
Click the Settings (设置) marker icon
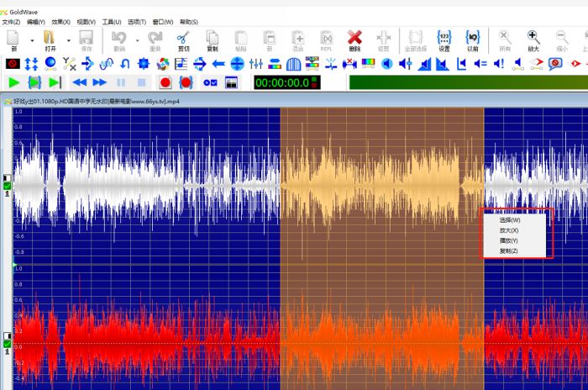pos(444,39)
